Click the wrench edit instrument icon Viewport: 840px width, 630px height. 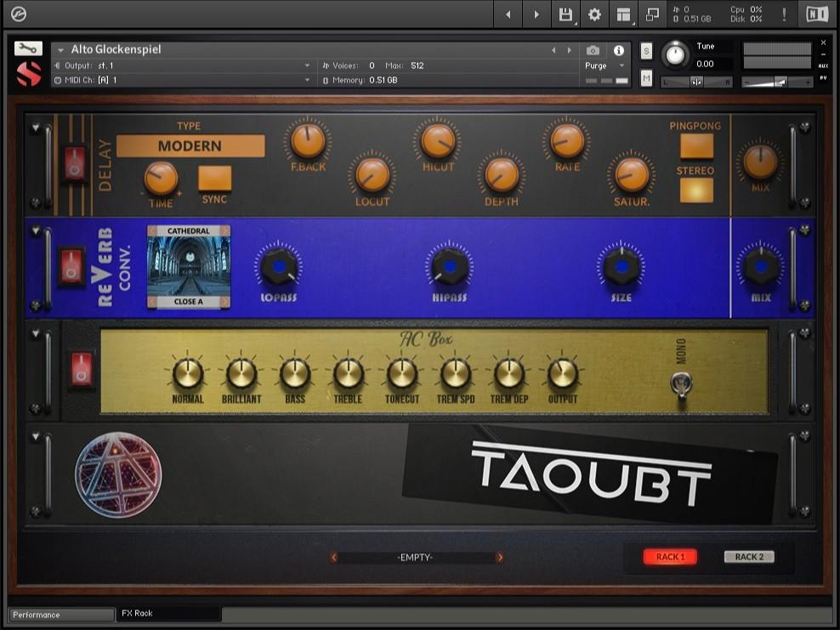tap(28, 48)
